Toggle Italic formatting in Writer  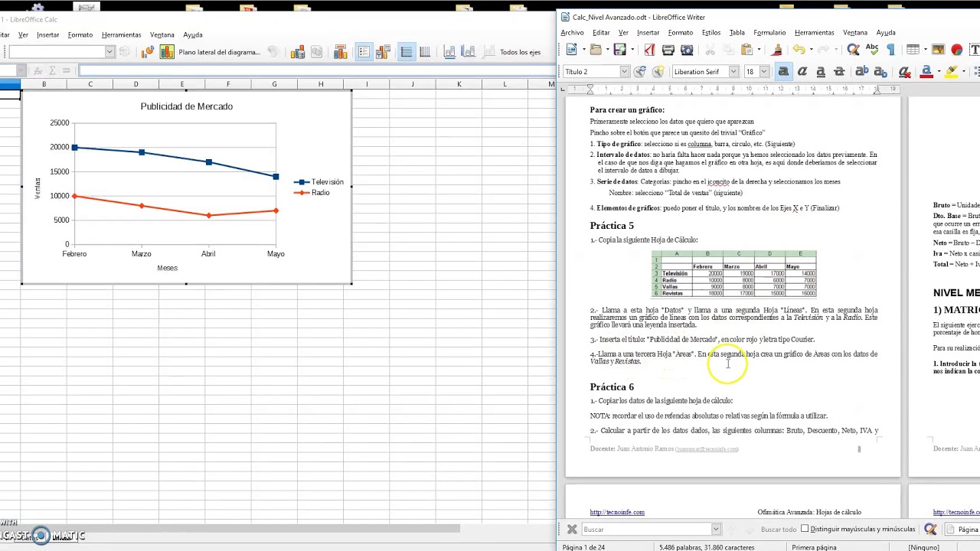click(x=802, y=72)
